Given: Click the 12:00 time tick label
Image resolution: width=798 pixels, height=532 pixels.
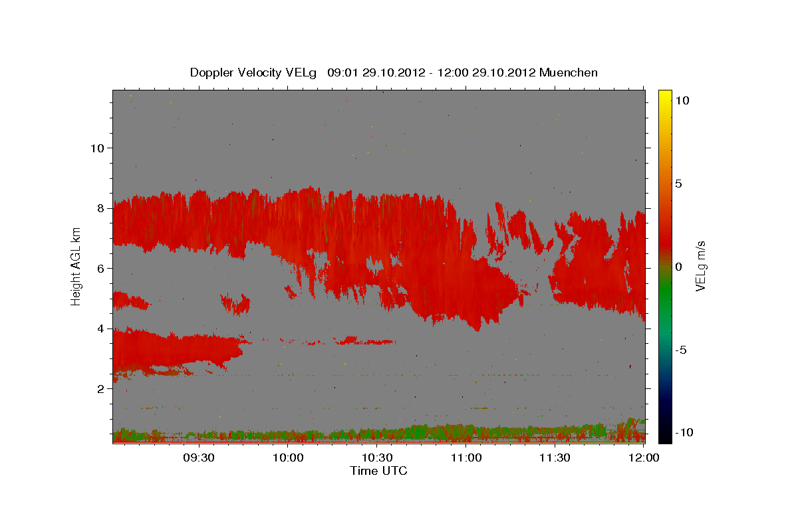Looking at the screenshot, I should [644, 458].
